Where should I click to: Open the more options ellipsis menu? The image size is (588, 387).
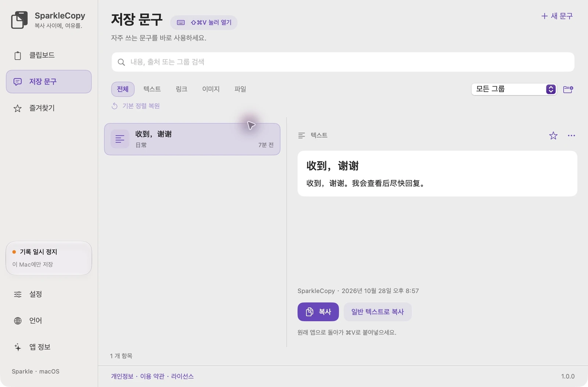(571, 135)
